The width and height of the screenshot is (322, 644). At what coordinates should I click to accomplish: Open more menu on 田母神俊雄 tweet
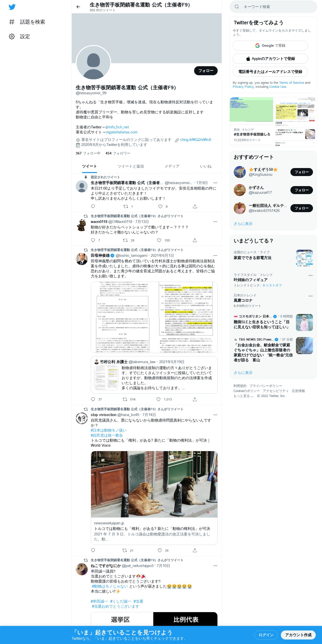click(215, 256)
